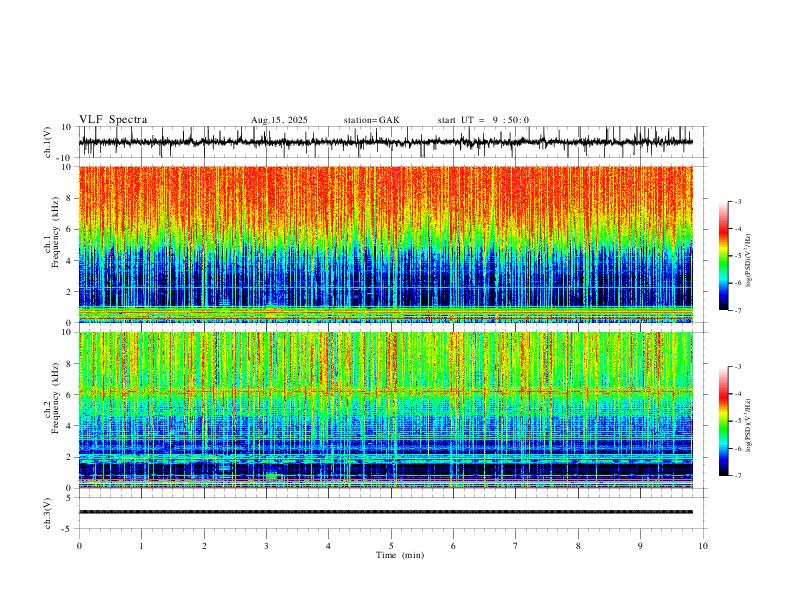Click the "station=GAK" label
792x612 pixels.
tap(371, 120)
